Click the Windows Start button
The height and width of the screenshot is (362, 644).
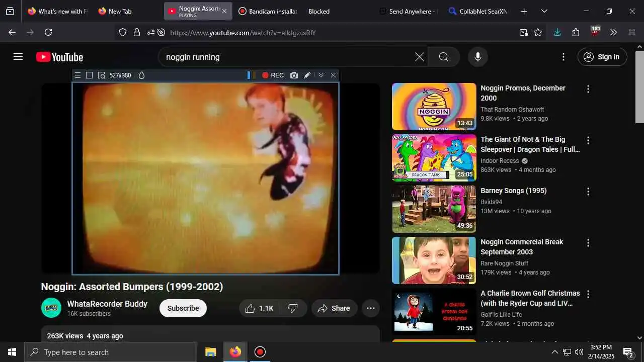12,352
